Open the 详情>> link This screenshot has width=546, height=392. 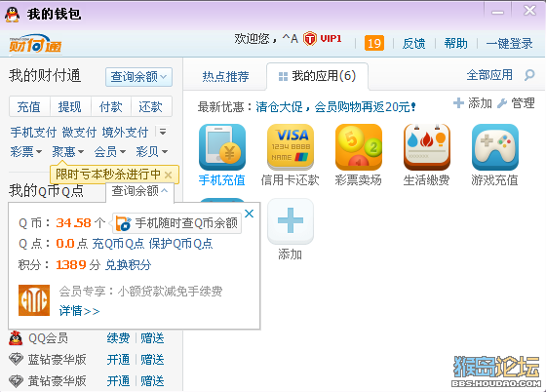[x=79, y=310]
